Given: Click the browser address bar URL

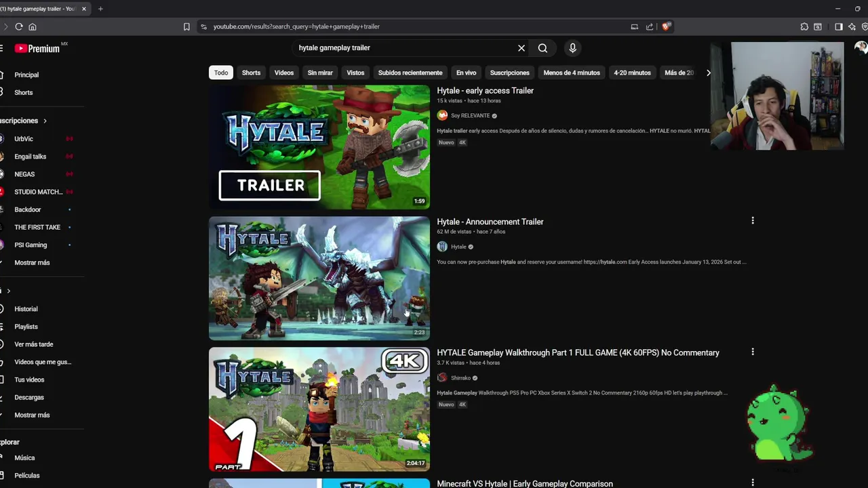Looking at the screenshot, I should (296, 26).
